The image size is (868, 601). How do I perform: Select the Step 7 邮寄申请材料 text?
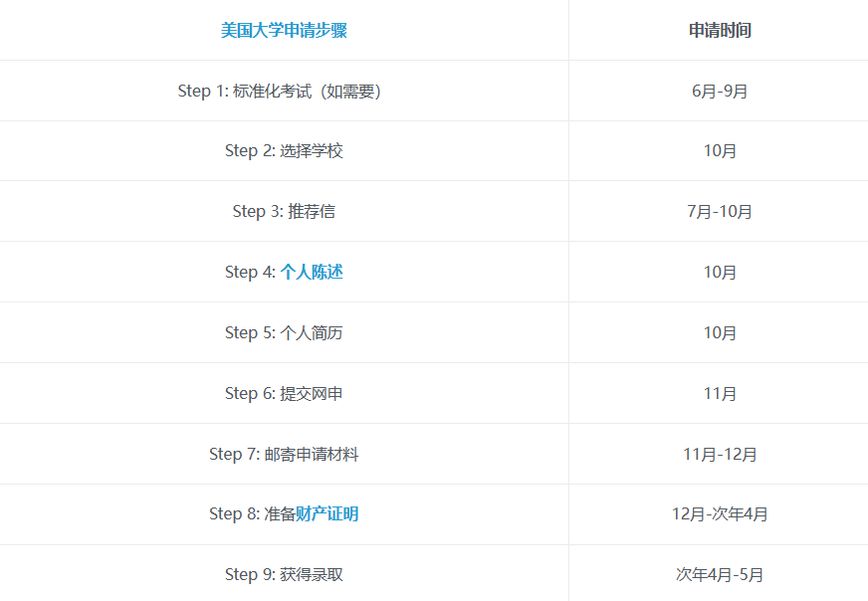click(x=284, y=454)
